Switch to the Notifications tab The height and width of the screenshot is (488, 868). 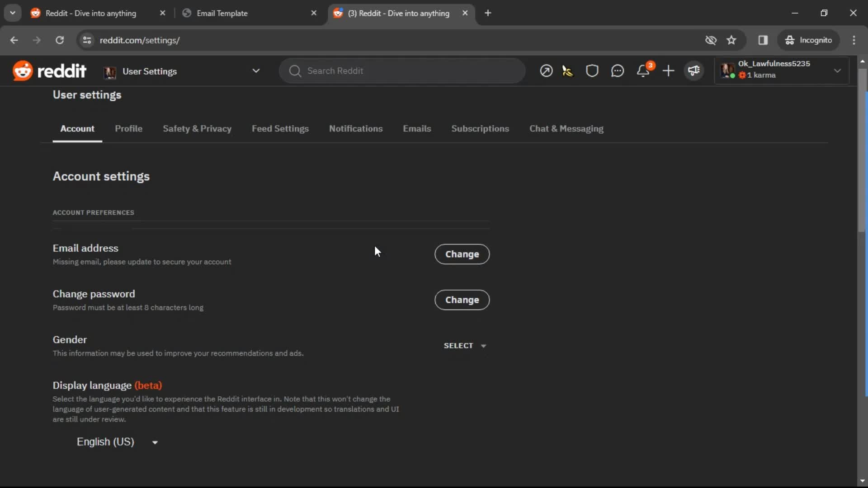point(356,129)
